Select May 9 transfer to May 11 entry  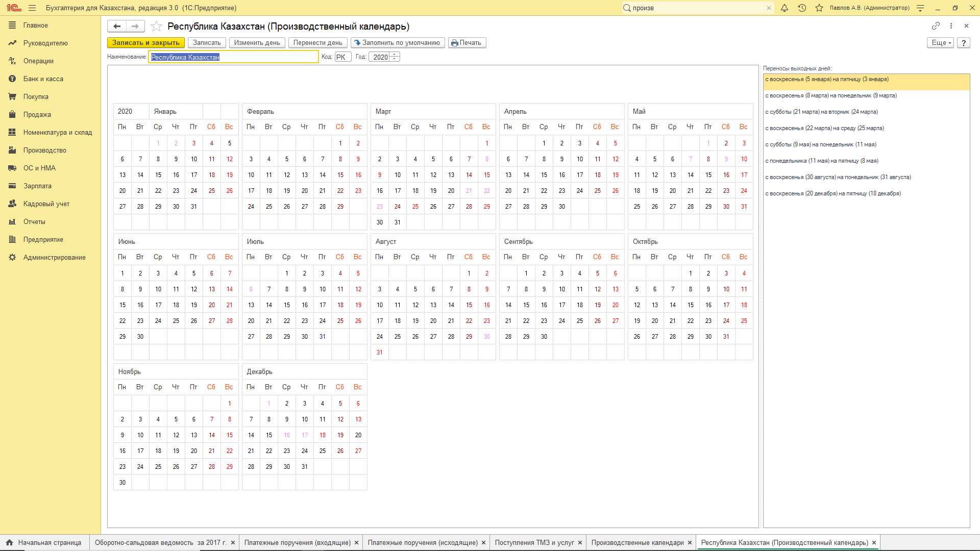[x=820, y=145]
